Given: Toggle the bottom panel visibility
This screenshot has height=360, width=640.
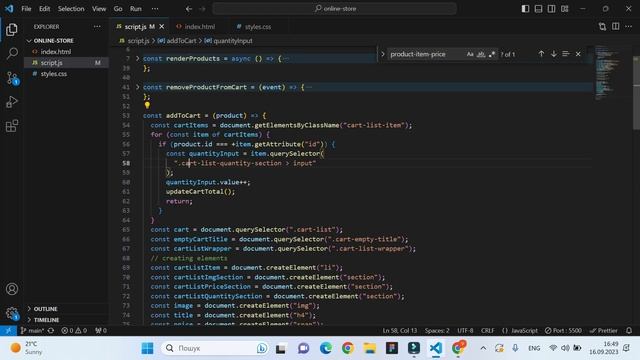Looking at the screenshot, I should point(538,9).
